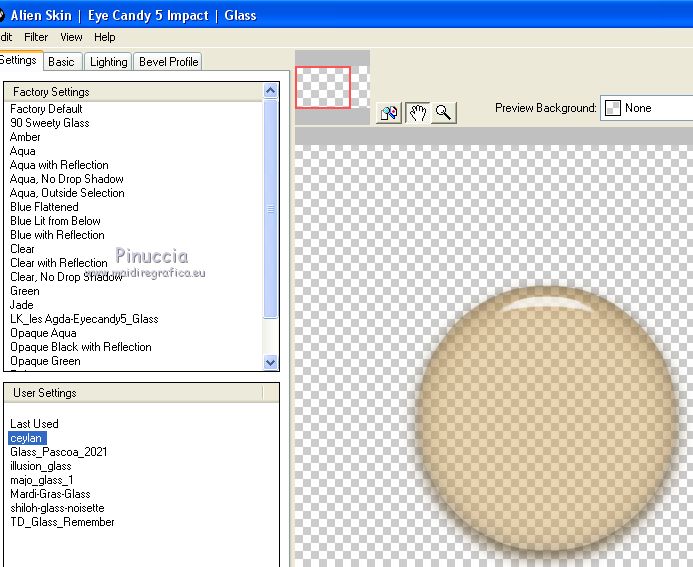Select Clear with Reflection preset
Image resolution: width=693 pixels, height=567 pixels.
click(x=59, y=263)
